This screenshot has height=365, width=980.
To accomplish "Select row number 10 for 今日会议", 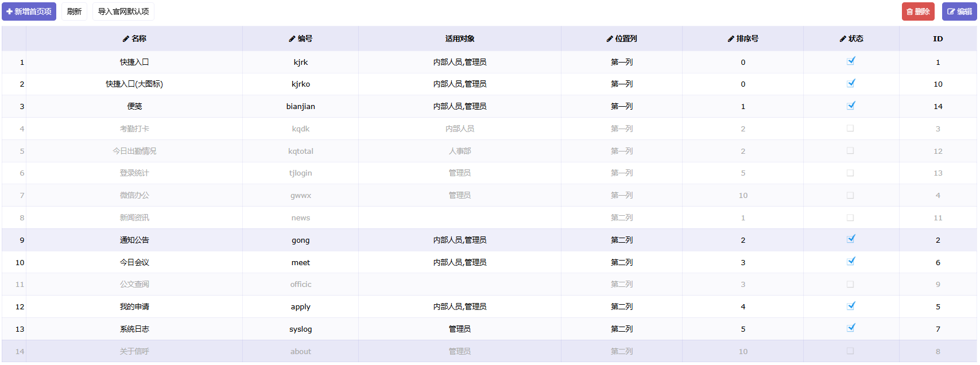I will (x=20, y=262).
